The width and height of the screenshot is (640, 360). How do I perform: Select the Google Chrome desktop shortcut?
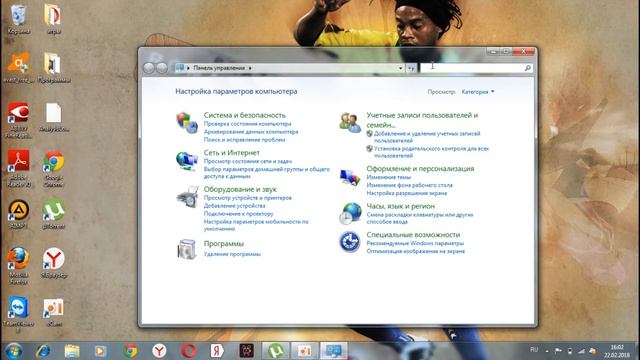(53, 169)
